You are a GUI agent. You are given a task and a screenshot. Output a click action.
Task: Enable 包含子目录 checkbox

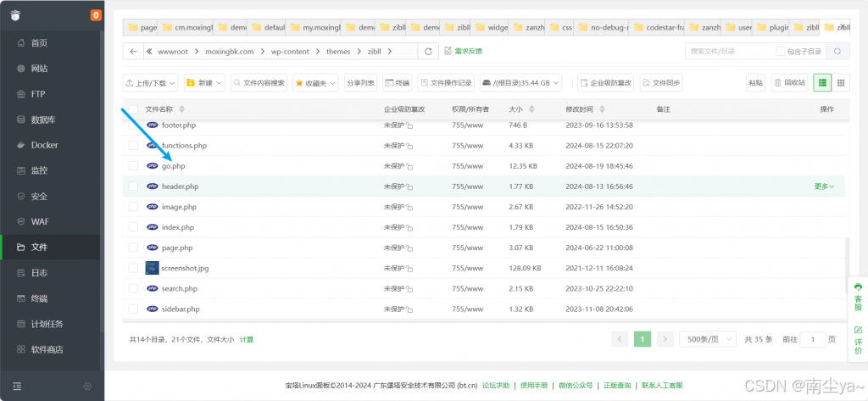pyautogui.click(x=781, y=52)
